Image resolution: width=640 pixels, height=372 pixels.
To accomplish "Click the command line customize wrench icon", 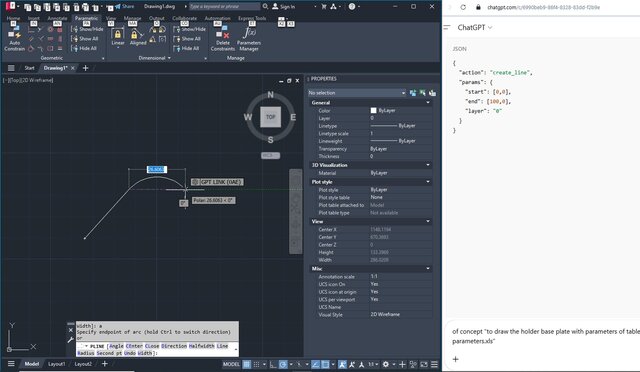I will click(70, 340).
